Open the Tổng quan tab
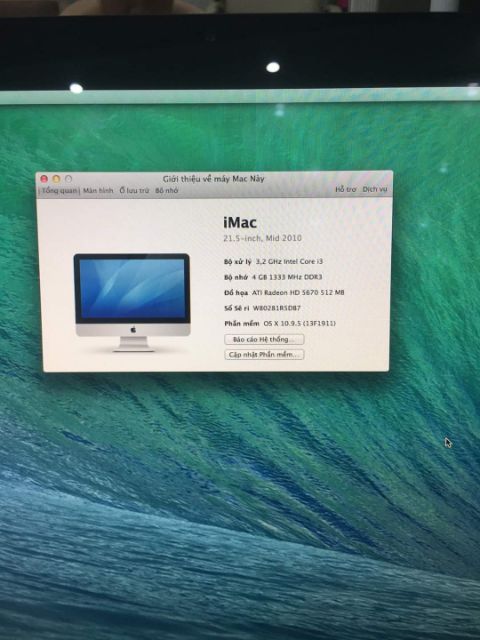 pyautogui.click(x=60, y=191)
